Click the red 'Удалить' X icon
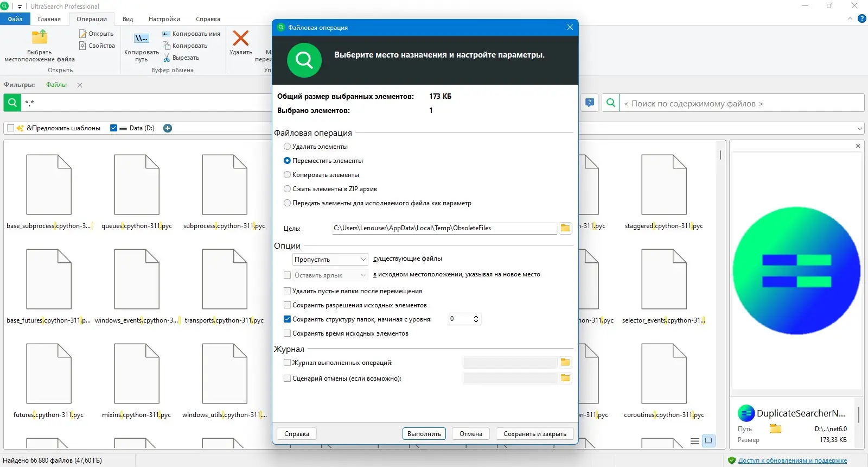This screenshot has height=467, width=868. pyautogui.click(x=241, y=38)
